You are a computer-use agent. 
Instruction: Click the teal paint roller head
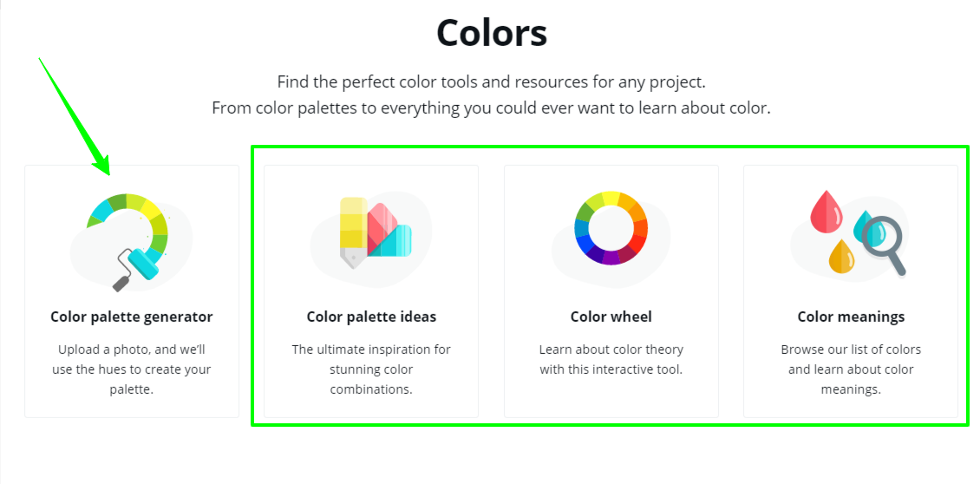point(143,264)
